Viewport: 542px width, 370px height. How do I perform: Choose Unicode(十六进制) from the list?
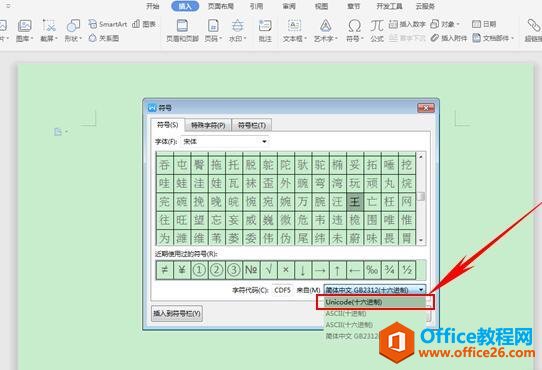click(x=375, y=302)
